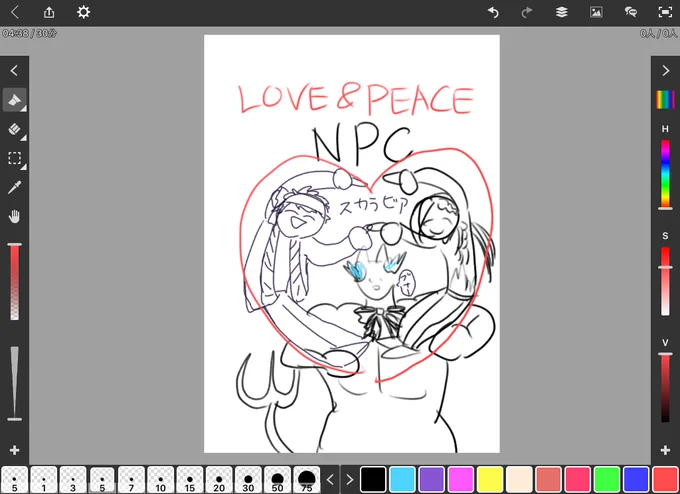Image resolution: width=680 pixels, height=494 pixels.
Task: Adjust the V value slider
Action: pos(665,387)
